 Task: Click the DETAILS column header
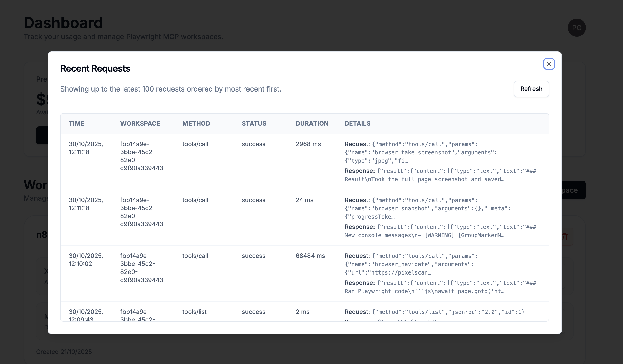point(358,123)
